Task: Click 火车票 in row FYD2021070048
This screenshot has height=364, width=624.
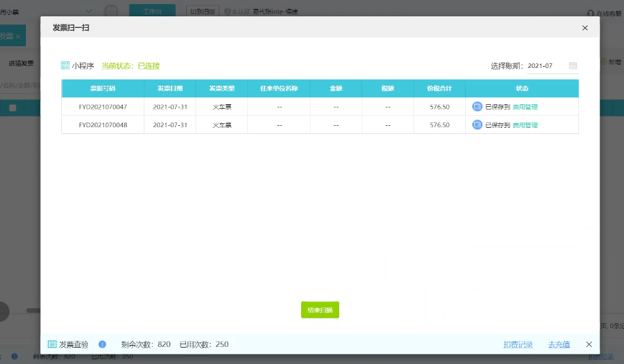Action: pyautogui.click(x=221, y=125)
